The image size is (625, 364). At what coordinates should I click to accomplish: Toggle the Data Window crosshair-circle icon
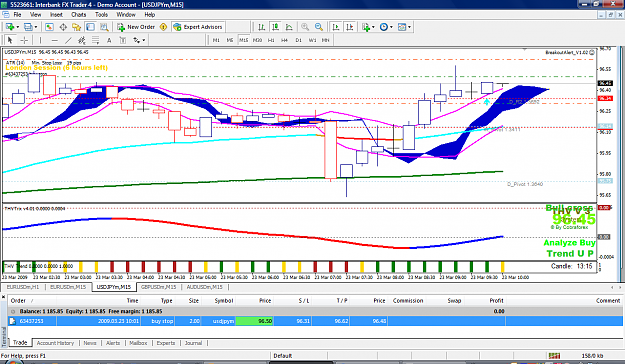63,27
